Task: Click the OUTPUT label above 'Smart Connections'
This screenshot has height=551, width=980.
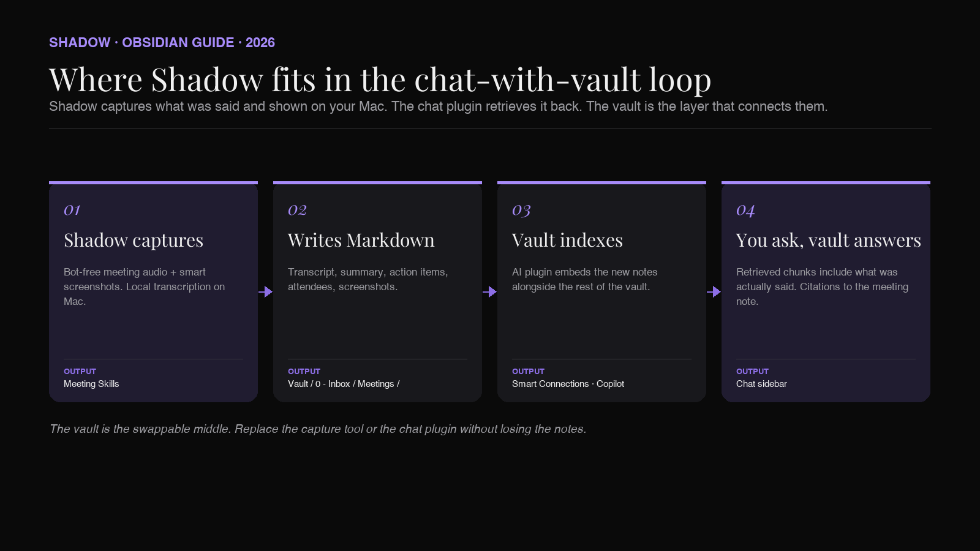Action: 528,372
